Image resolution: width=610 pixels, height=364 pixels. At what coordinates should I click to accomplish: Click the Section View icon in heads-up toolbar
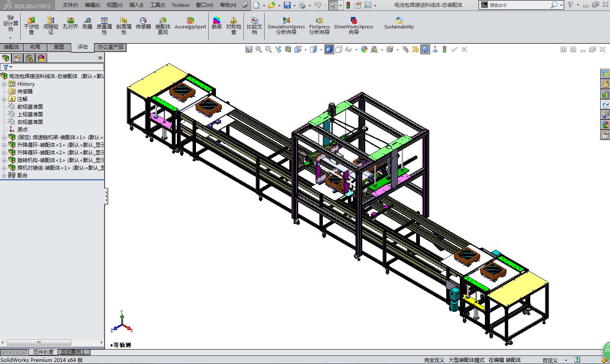point(288,49)
